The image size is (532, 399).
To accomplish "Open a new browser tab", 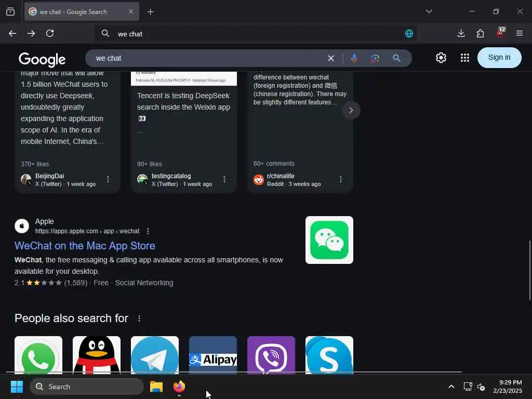I will point(150,12).
